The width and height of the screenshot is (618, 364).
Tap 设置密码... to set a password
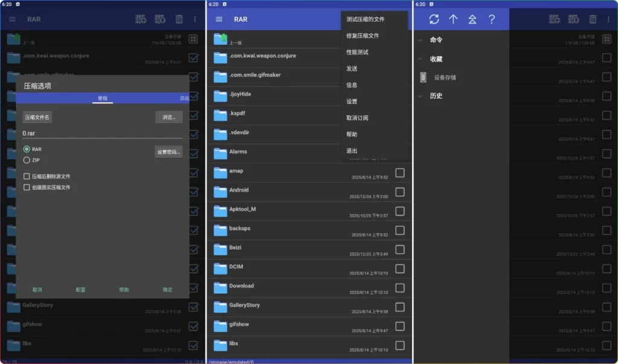tap(168, 152)
